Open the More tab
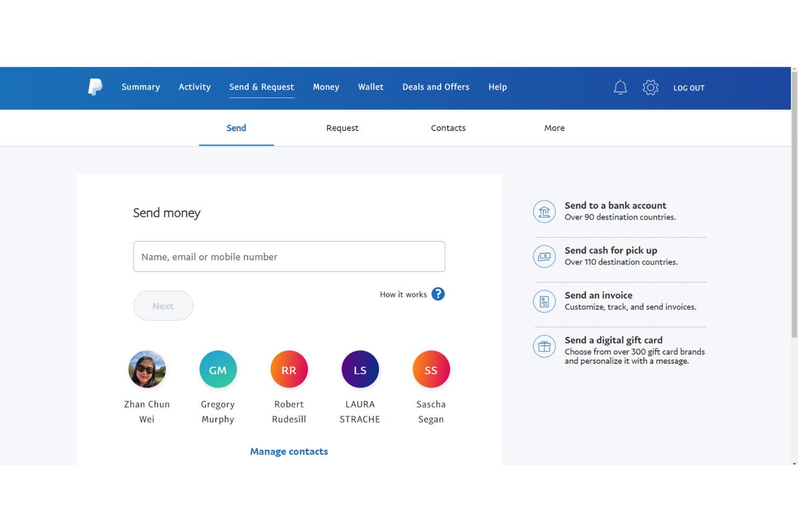The image size is (798, 532). coord(554,128)
